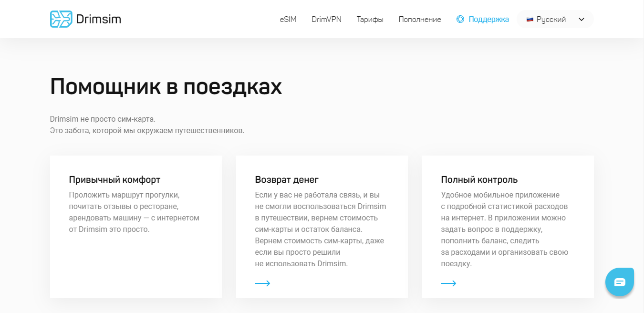Click the Возврат денег card heading
This screenshot has width=644, height=313.
[287, 180]
